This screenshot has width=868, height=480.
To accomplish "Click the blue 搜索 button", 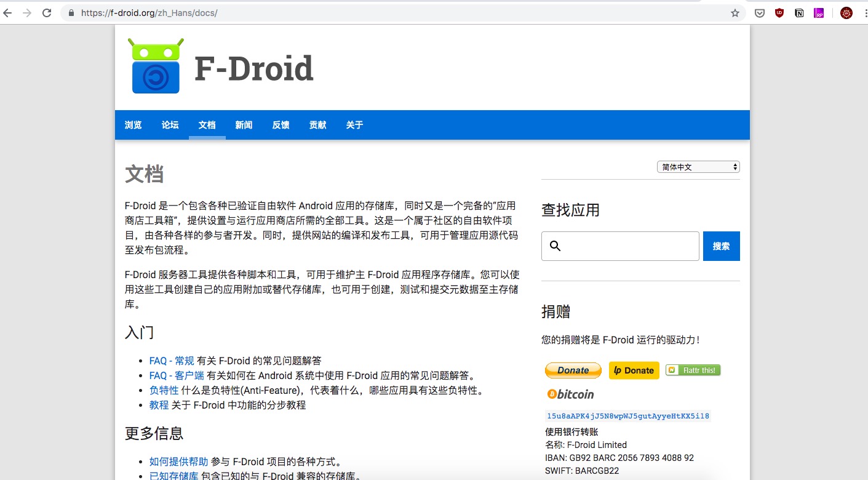I will 722,246.
